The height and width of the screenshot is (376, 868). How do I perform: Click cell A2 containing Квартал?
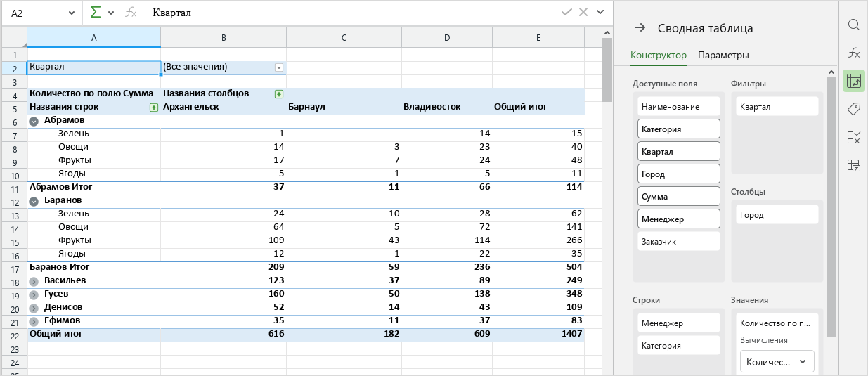coord(93,67)
